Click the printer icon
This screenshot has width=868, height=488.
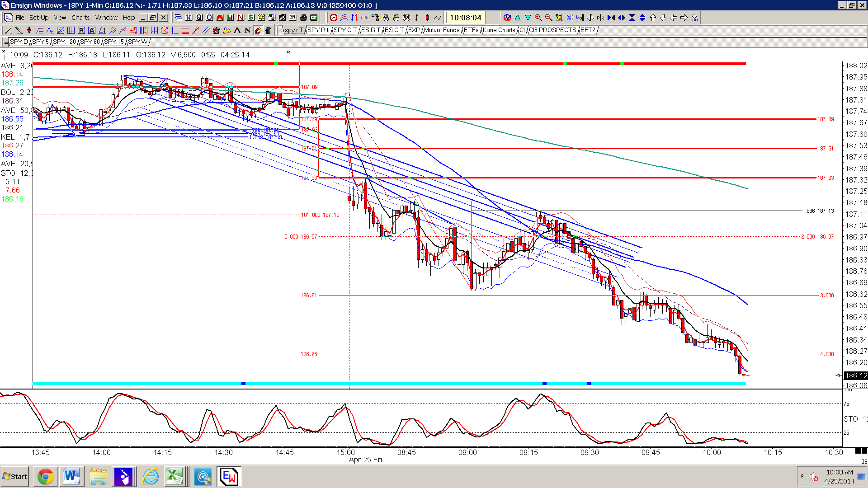click(303, 18)
